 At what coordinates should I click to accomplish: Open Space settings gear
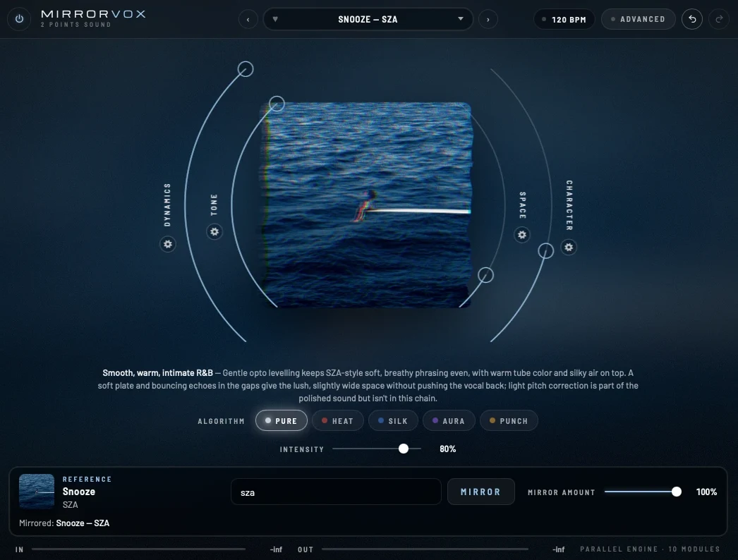point(522,235)
